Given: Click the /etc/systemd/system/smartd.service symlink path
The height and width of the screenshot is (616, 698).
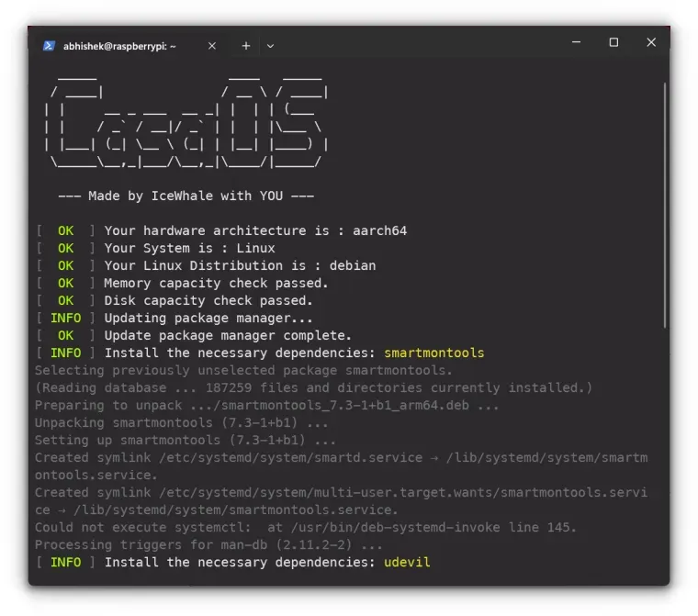Looking at the screenshot, I should (291, 457).
